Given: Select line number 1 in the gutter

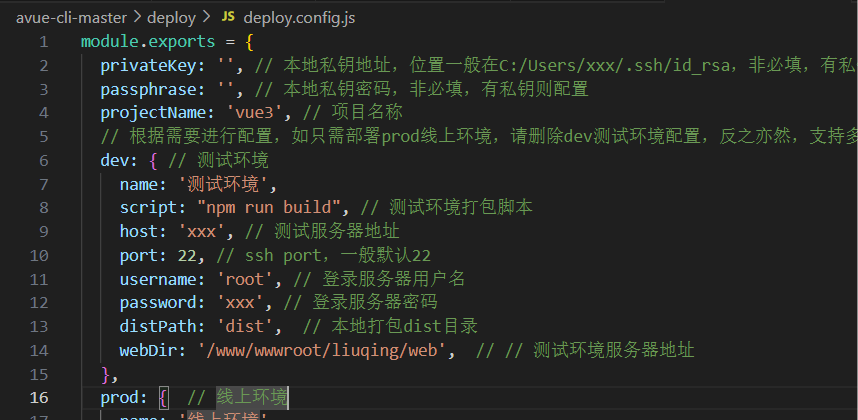Looking at the screenshot, I should 43,43.
